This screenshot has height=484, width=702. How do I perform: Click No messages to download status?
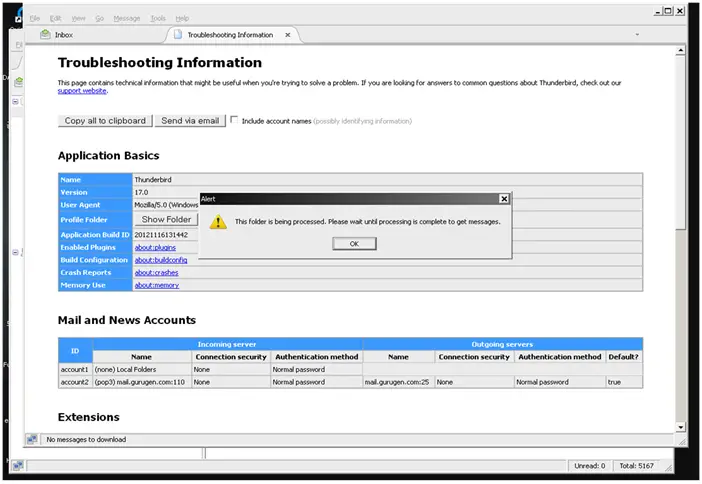(x=86, y=440)
